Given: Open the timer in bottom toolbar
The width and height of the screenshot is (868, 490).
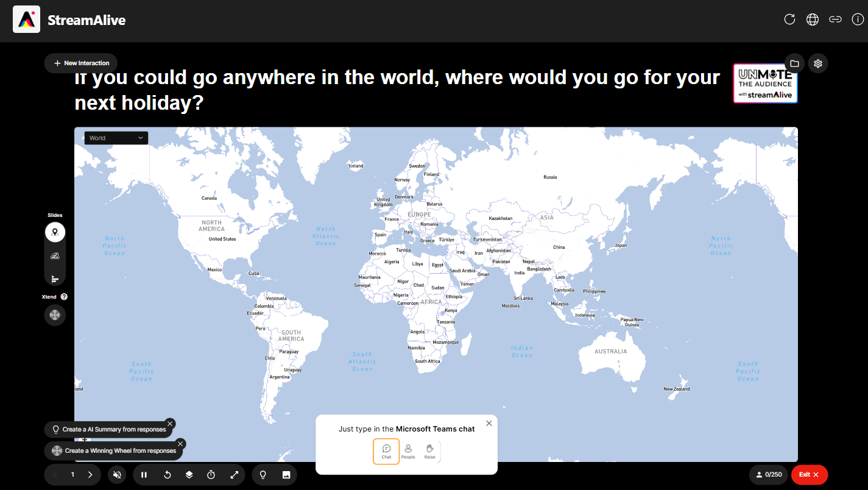Looking at the screenshot, I should [211, 475].
